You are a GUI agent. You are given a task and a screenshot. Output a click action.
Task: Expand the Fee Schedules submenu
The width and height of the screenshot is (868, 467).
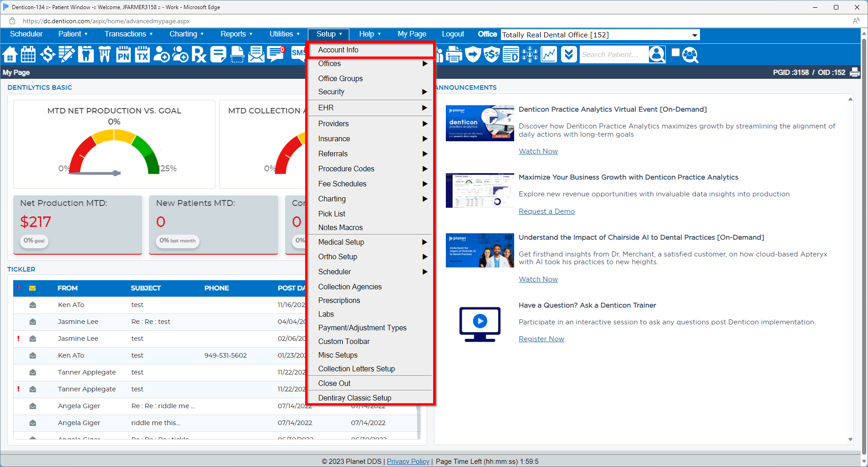point(370,184)
